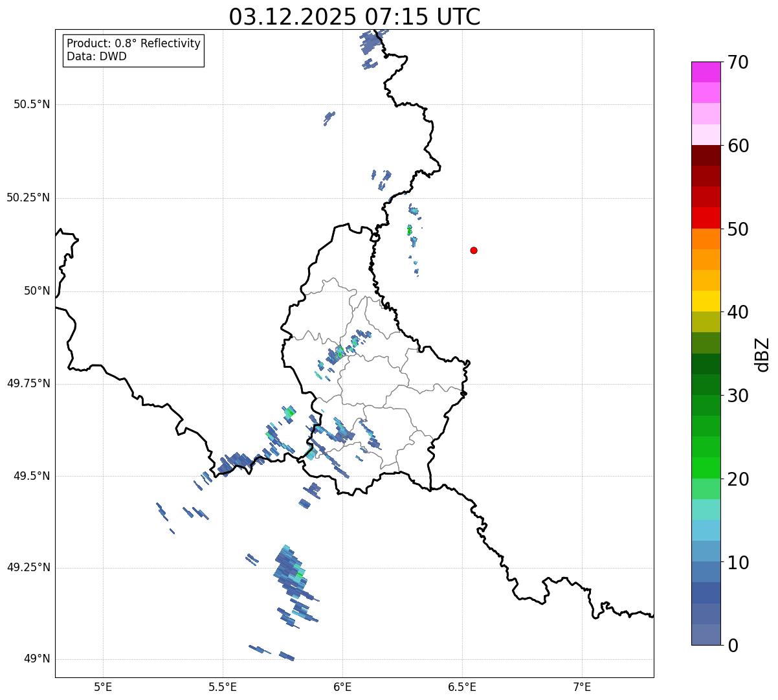The image size is (778, 700).
Task: Click the dBZ colorbar axis label
Action: click(762, 354)
